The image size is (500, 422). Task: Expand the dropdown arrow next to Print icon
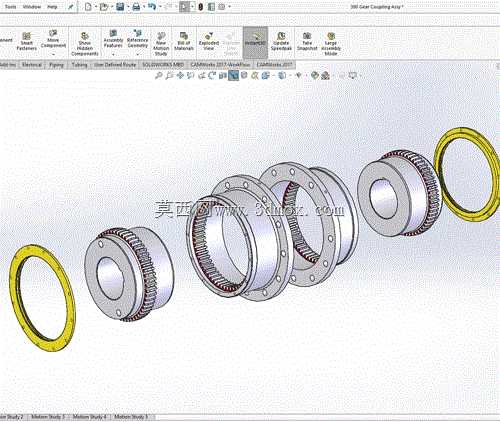point(144,7)
